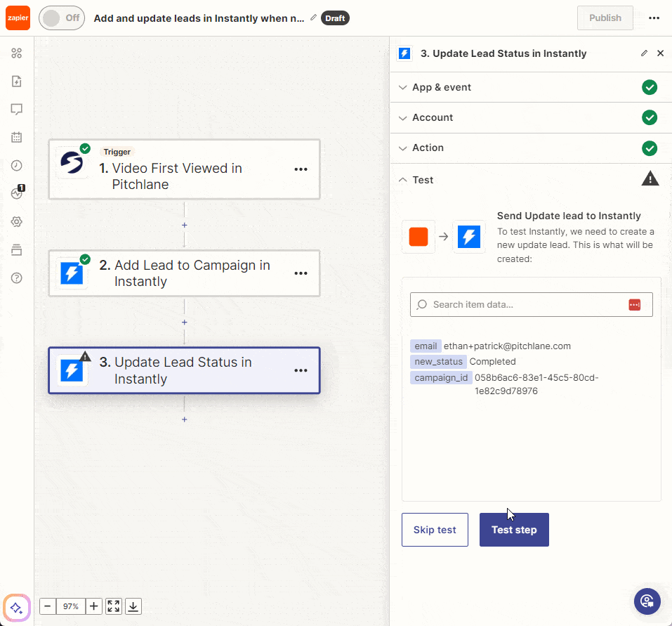Expand the Account section
This screenshot has height=626, width=672.
[531, 117]
